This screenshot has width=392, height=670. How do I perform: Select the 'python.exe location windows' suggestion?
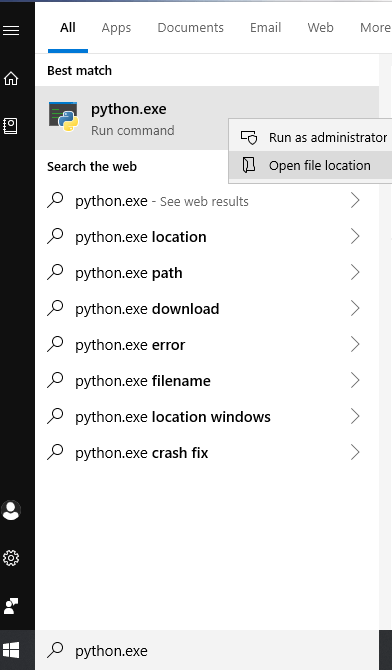[207, 416]
